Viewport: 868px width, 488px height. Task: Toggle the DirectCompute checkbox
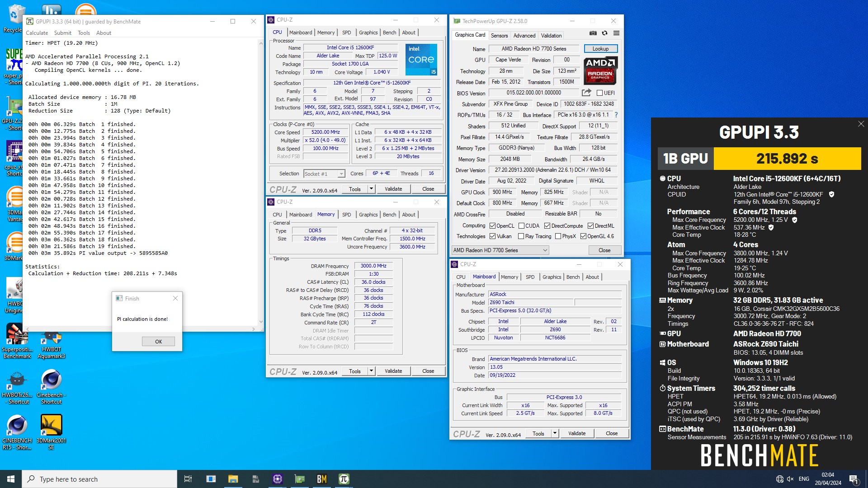point(547,226)
